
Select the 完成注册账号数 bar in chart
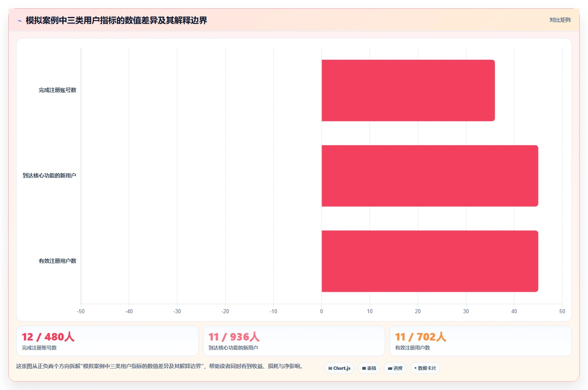pyautogui.click(x=408, y=90)
